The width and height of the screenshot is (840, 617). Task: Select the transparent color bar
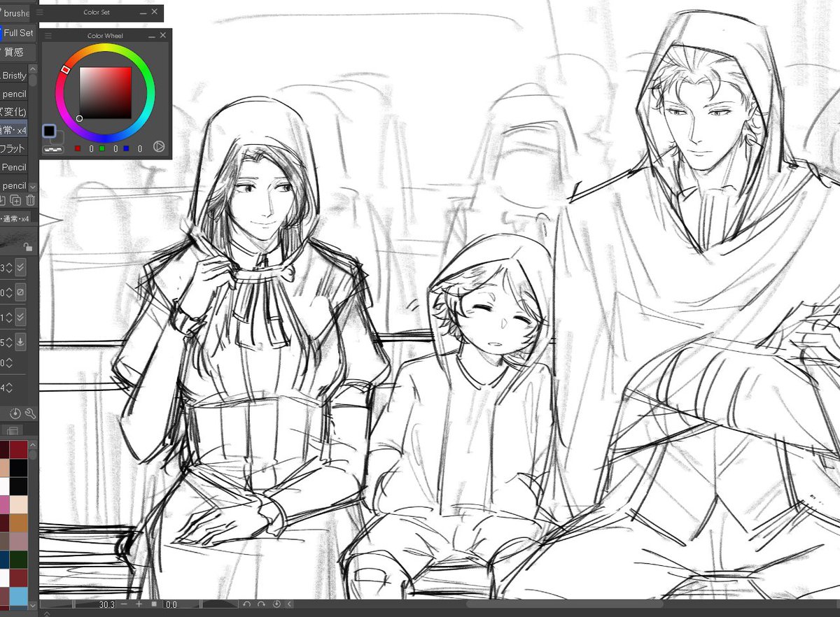pyautogui.click(x=52, y=148)
